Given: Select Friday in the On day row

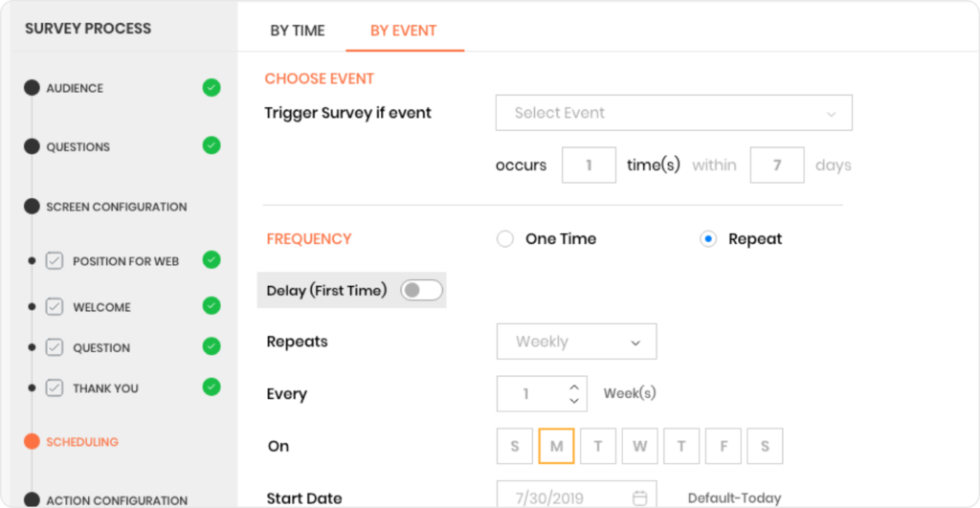Looking at the screenshot, I should (x=724, y=446).
